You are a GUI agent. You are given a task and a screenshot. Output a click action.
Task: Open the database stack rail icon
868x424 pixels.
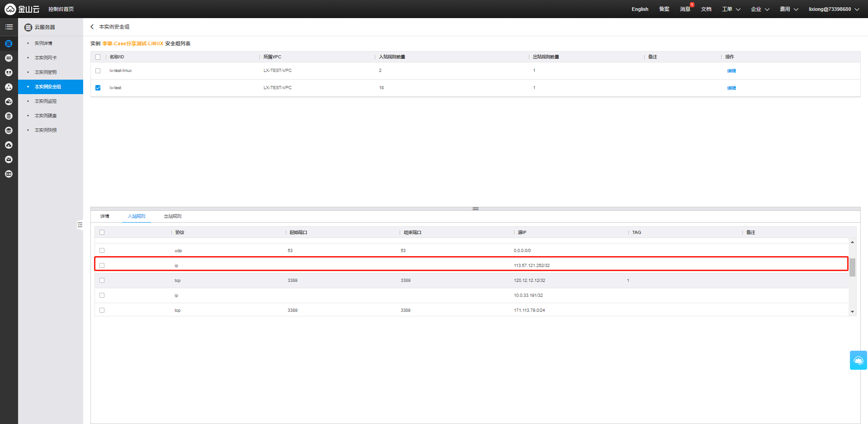(x=9, y=116)
